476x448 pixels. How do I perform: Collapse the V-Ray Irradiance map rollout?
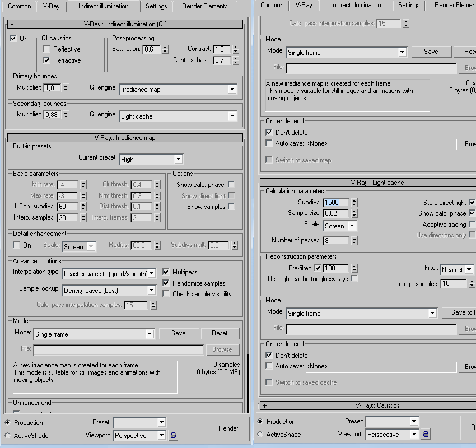click(x=12, y=138)
